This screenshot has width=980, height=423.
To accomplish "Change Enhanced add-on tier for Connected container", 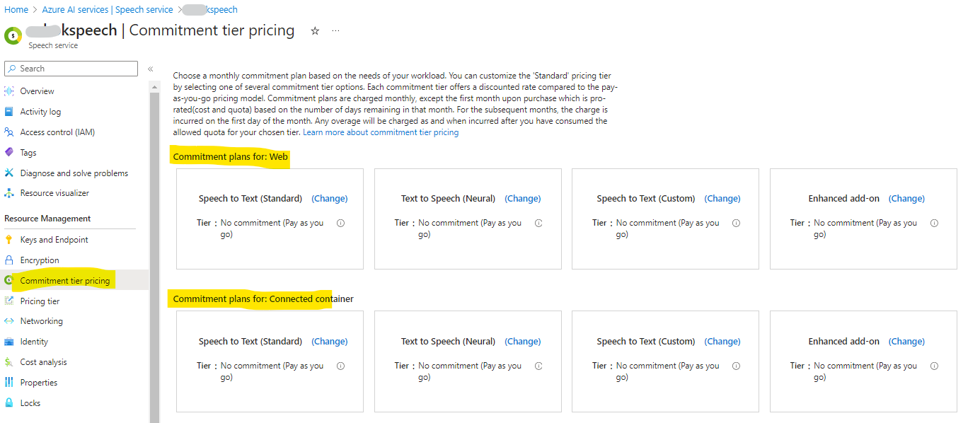I will click(x=906, y=341).
